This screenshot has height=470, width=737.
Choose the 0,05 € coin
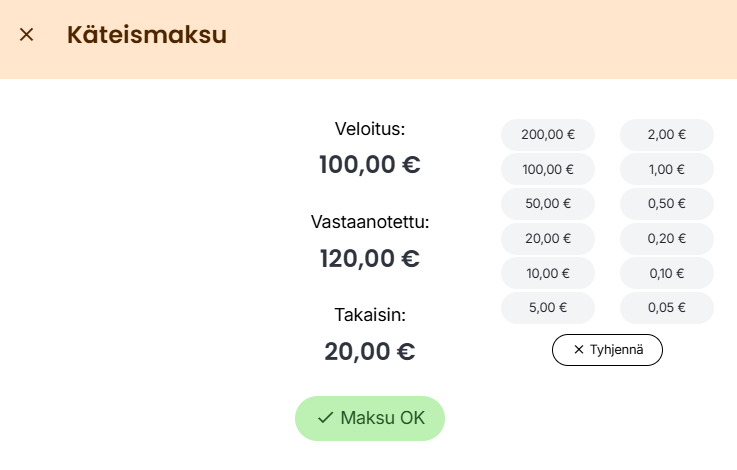pos(666,307)
